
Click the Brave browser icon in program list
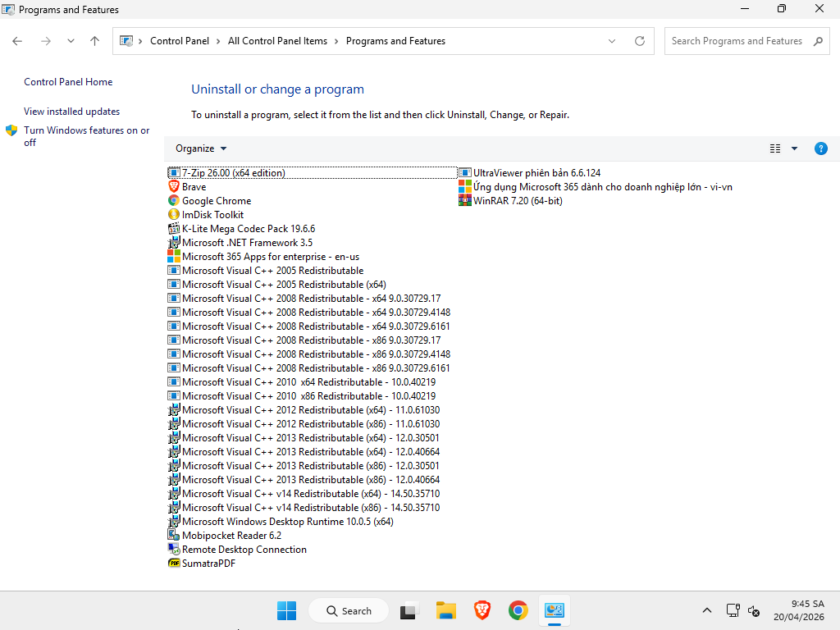[x=174, y=187]
